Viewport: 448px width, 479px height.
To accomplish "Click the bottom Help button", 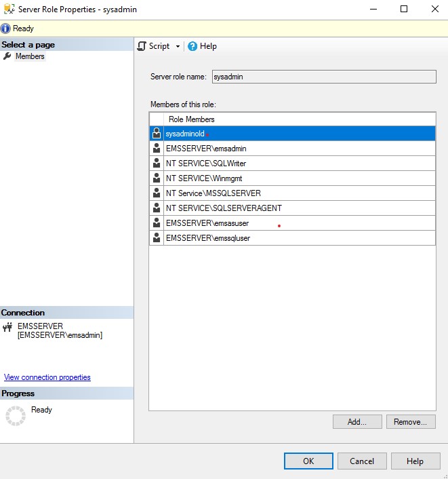I will (x=415, y=461).
